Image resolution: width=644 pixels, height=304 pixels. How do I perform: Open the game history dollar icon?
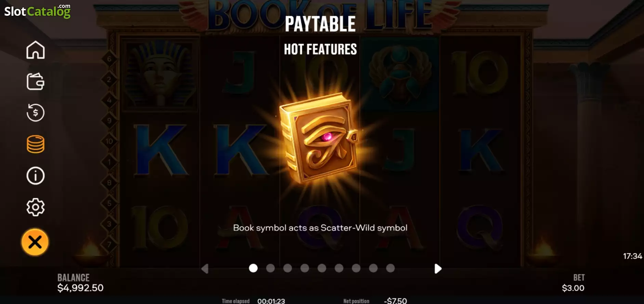pyautogui.click(x=36, y=113)
